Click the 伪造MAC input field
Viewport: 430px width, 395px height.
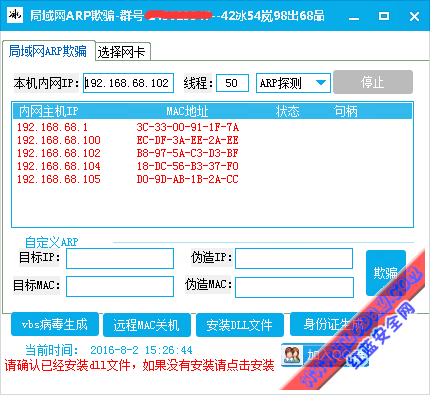pyautogui.click(x=294, y=287)
